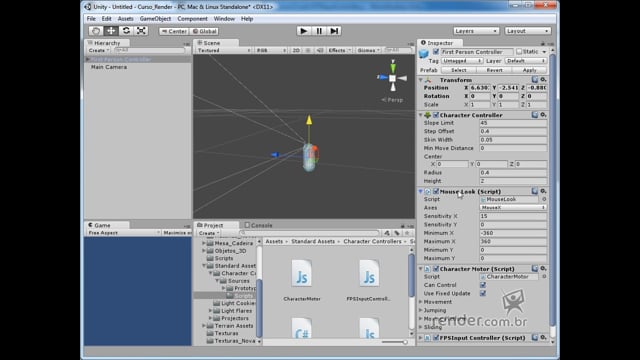Toggle scene lighting icon
This screenshot has width=640, height=360.
pyautogui.click(x=308, y=50)
